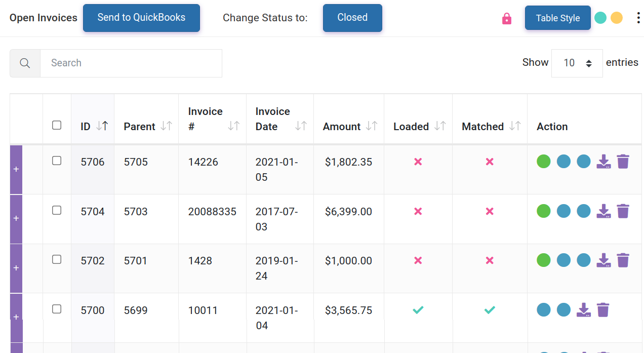Expand row details for invoice 5700
Screen dimensions: 644x353
coord(16,317)
